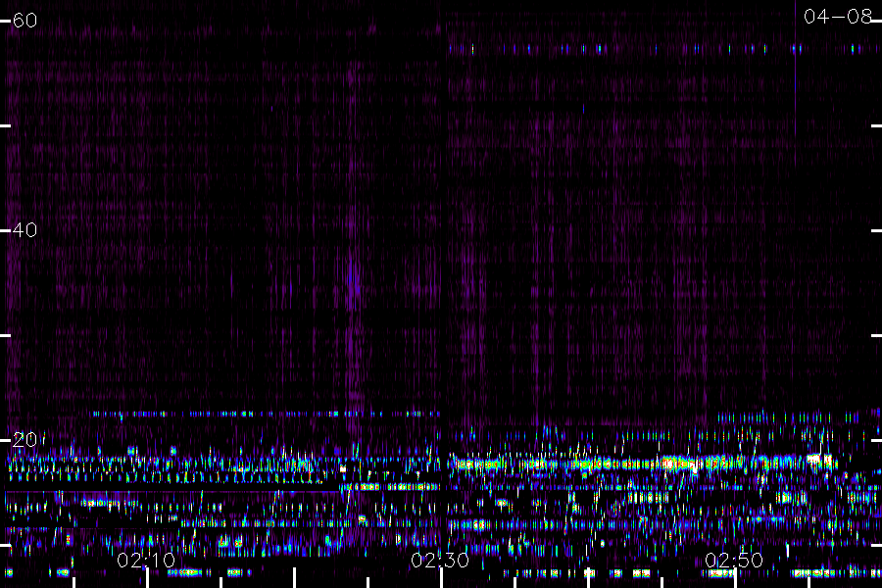Click the 02:30 time axis label

click(440, 560)
